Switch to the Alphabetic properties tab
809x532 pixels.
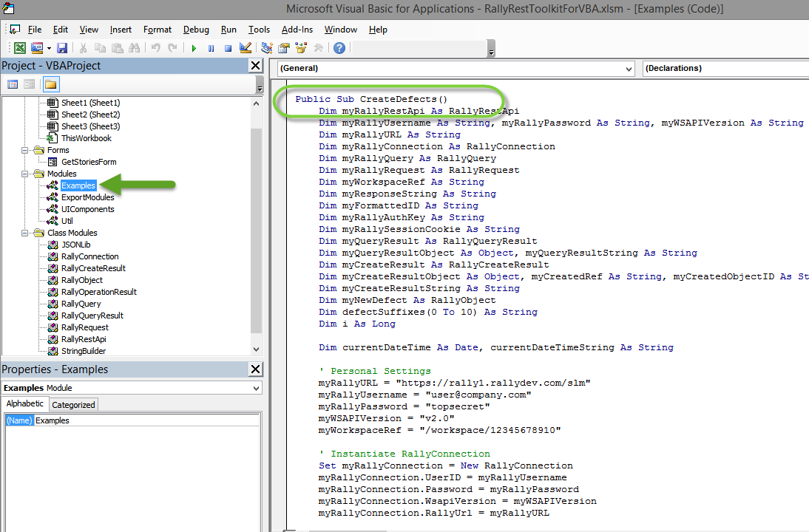pyautogui.click(x=24, y=403)
